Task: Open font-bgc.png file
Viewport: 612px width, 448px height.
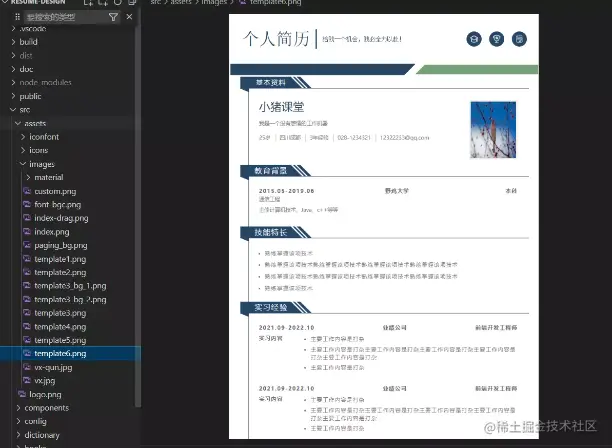Action: 57,204
